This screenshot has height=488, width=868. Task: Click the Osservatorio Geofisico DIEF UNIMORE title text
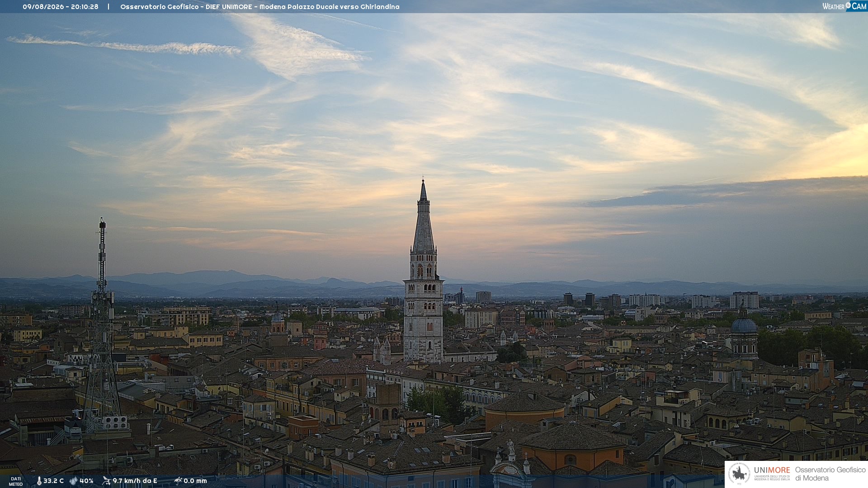(x=260, y=7)
